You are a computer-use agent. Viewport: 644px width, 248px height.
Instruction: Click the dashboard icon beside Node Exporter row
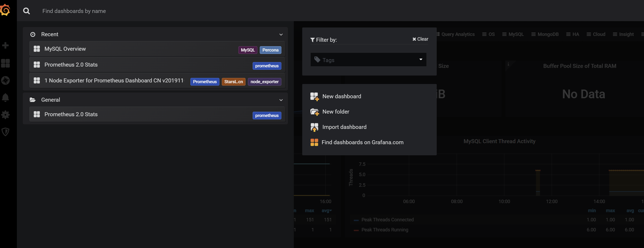tap(37, 81)
